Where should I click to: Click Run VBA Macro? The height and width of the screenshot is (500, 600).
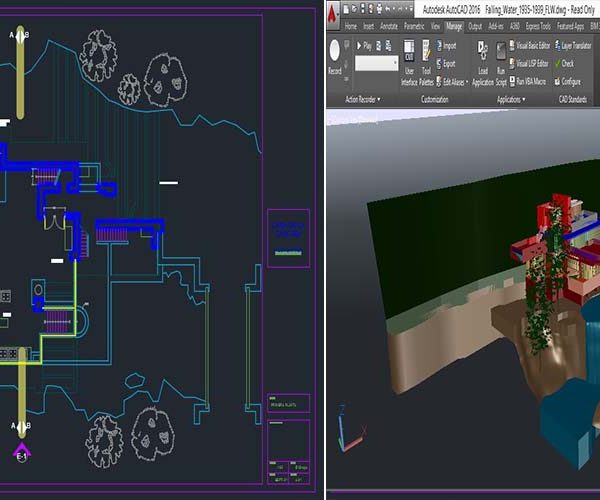click(x=532, y=80)
